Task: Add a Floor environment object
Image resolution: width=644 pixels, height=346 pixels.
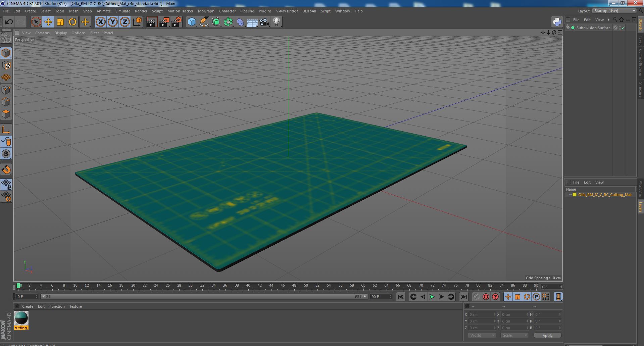Action: (x=252, y=22)
